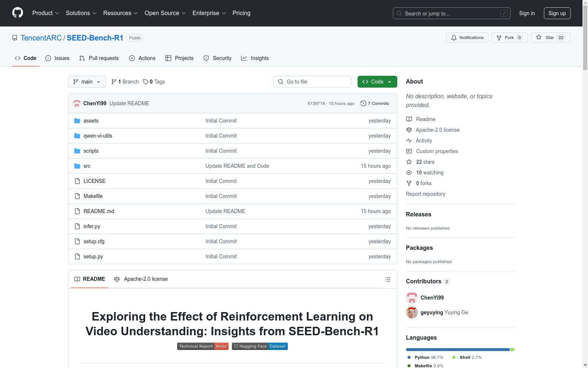Select the README tab above file content
This screenshot has height=368, width=588.
pyautogui.click(x=90, y=279)
